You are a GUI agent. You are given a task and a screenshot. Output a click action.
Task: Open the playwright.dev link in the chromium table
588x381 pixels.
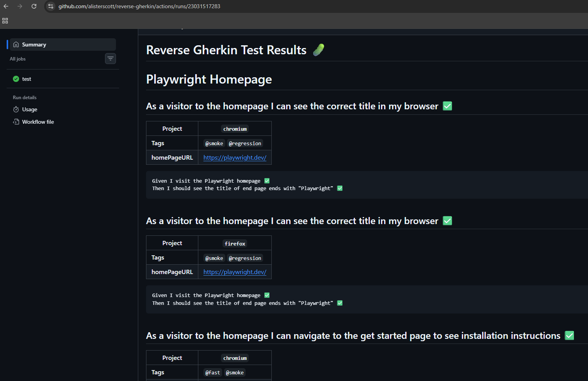click(235, 157)
